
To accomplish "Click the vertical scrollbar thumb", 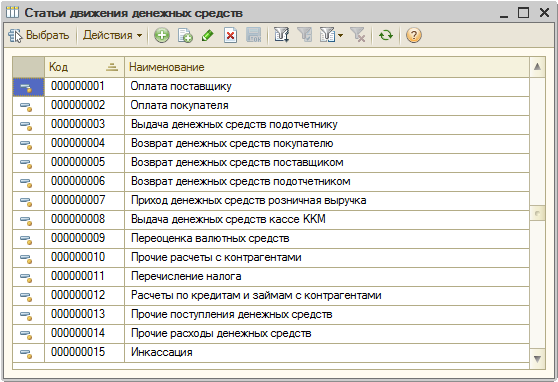I will pos(537,213).
